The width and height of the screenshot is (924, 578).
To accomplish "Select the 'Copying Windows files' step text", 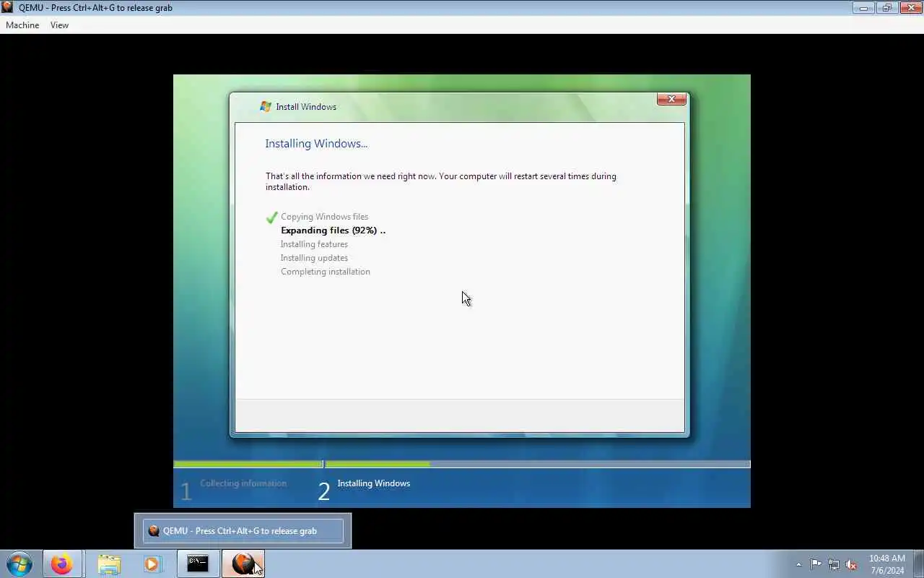I will coord(324,217).
